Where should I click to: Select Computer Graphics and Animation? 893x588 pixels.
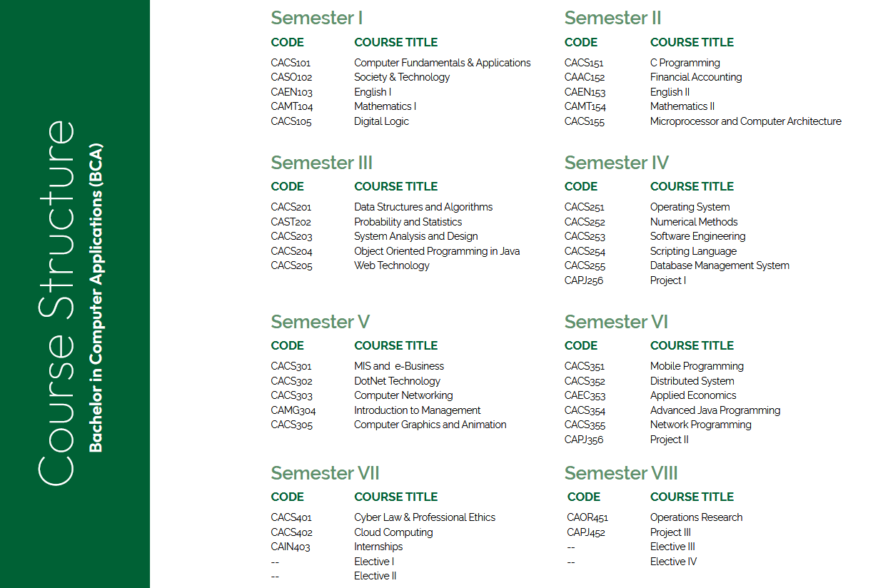(x=430, y=425)
